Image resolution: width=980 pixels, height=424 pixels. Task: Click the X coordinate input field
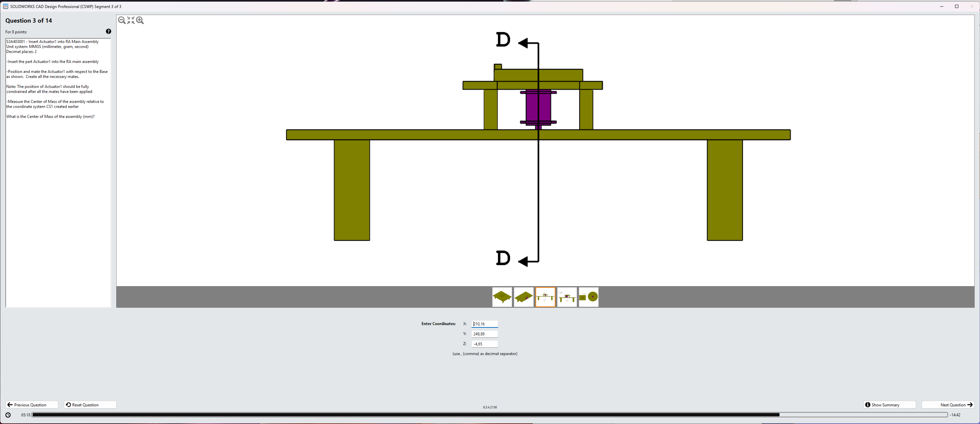[484, 324]
